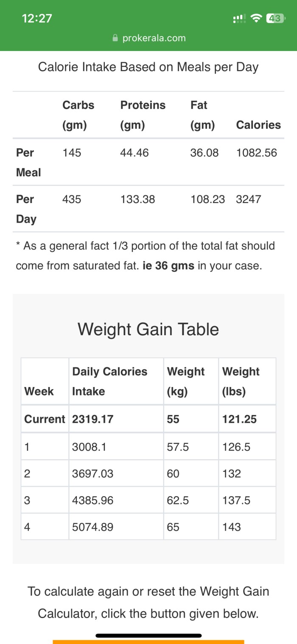Click the Per Day calories value 3247
The image size is (297, 644).
pyautogui.click(x=249, y=199)
